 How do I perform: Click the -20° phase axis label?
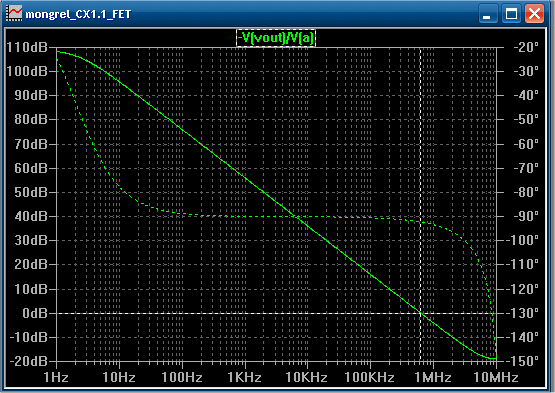point(526,47)
